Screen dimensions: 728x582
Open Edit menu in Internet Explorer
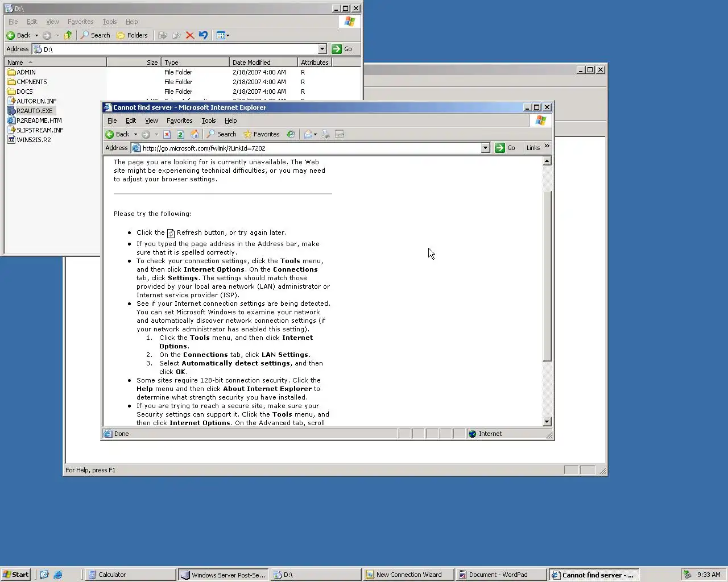(x=131, y=120)
